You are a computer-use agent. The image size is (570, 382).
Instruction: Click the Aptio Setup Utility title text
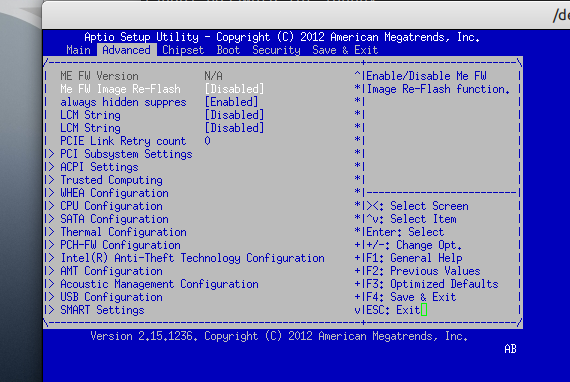tap(282, 37)
